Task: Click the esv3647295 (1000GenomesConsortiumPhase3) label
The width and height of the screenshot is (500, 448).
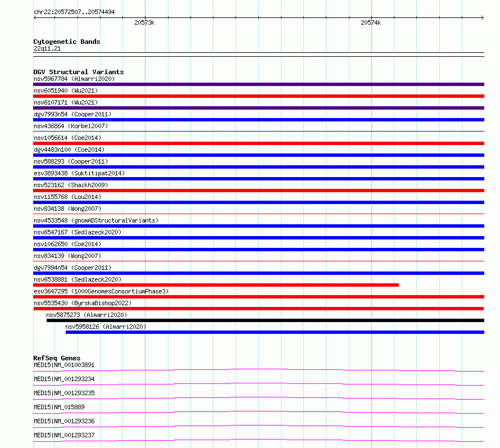Action: (x=101, y=291)
